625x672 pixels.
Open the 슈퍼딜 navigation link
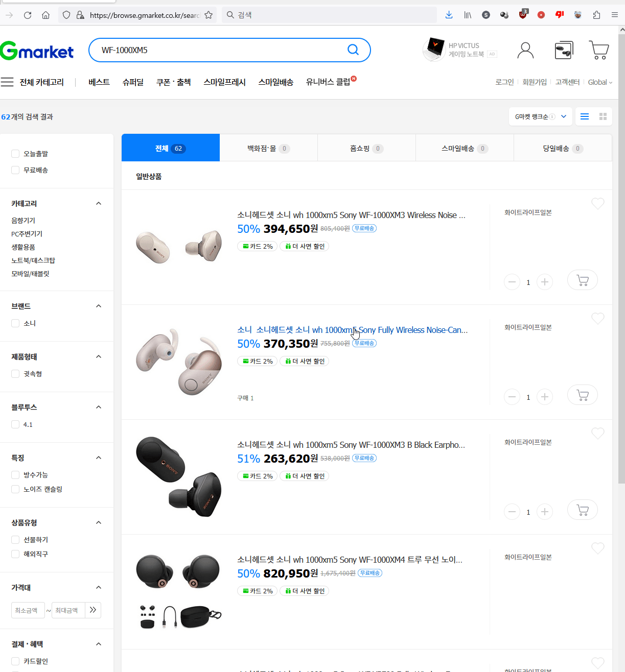(133, 82)
